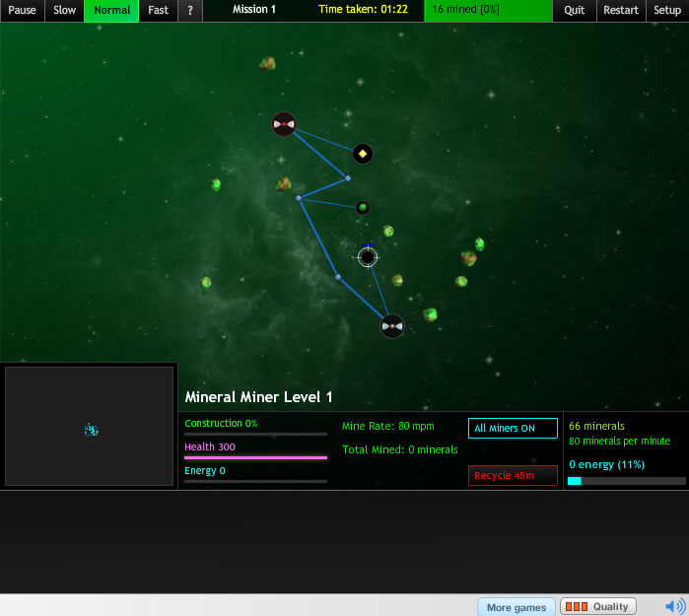Open the More games link
The width and height of the screenshot is (689, 616).
[517, 607]
